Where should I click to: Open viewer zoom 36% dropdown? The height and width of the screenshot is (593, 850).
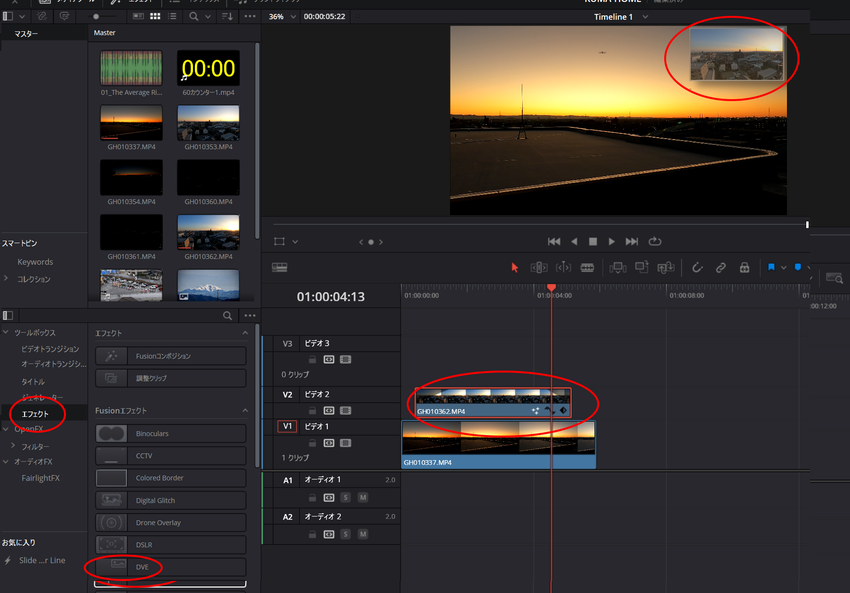pyautogui.click(x=293, y=16)
